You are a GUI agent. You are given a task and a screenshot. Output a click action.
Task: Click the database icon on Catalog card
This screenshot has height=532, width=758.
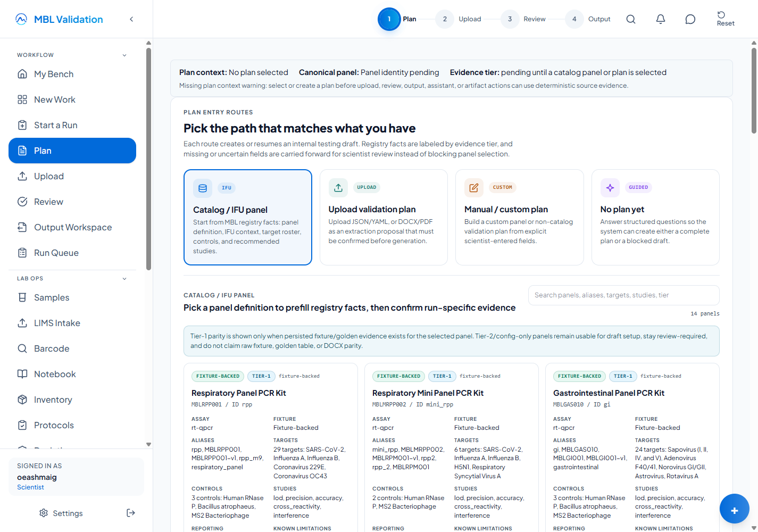click(x=203, y=188)
